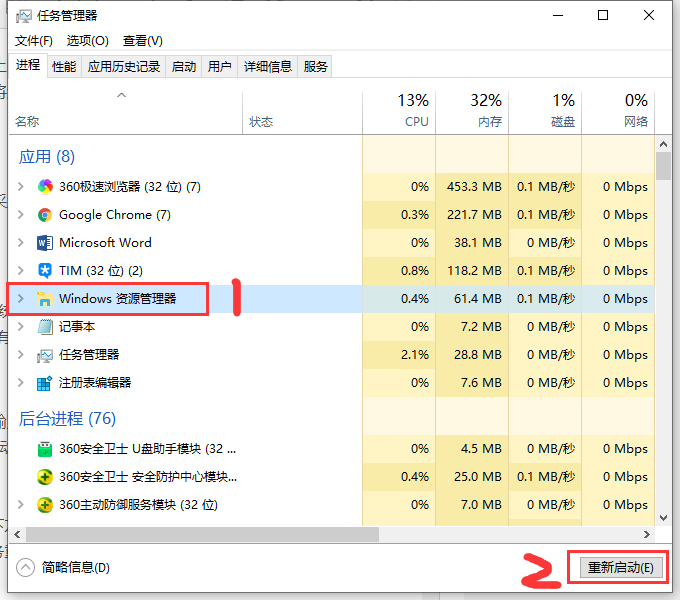Click the 注册表编辑器 icon
Viewport: 680px width, 600px height.
point(45,383)
